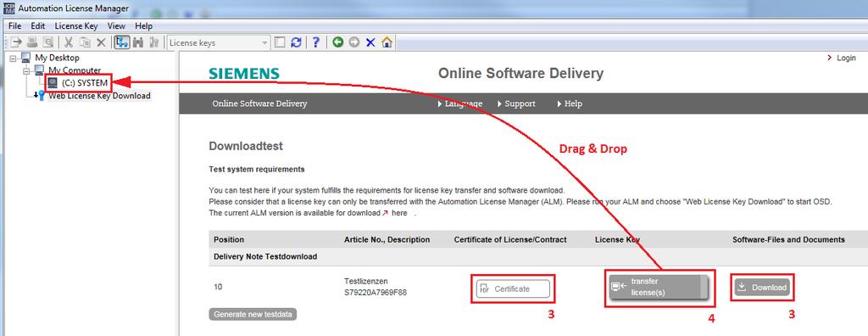
Task: Click the Position column header
Action: [229, 239]
